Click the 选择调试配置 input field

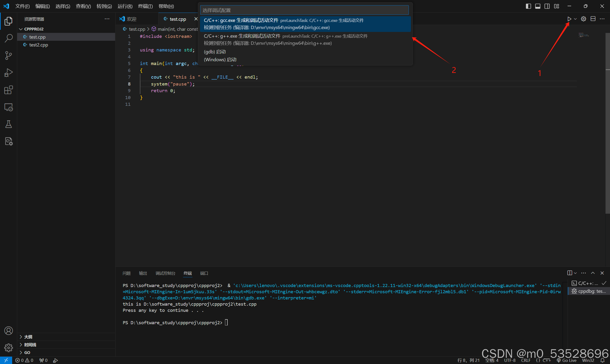304,10
